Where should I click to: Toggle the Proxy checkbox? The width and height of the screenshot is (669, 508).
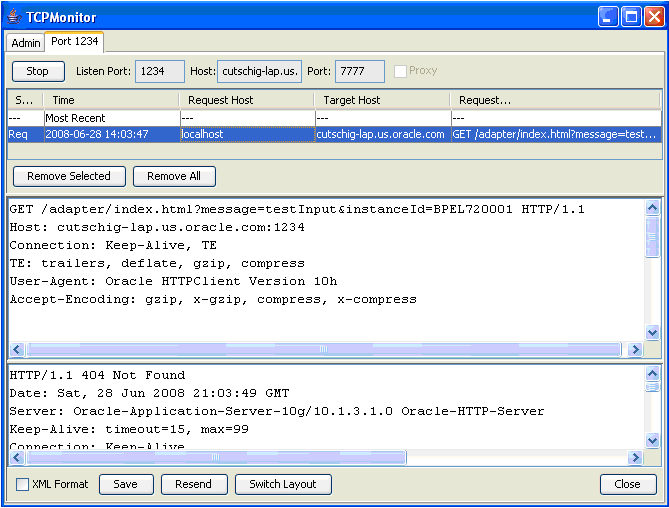click(x=400, y=71)
